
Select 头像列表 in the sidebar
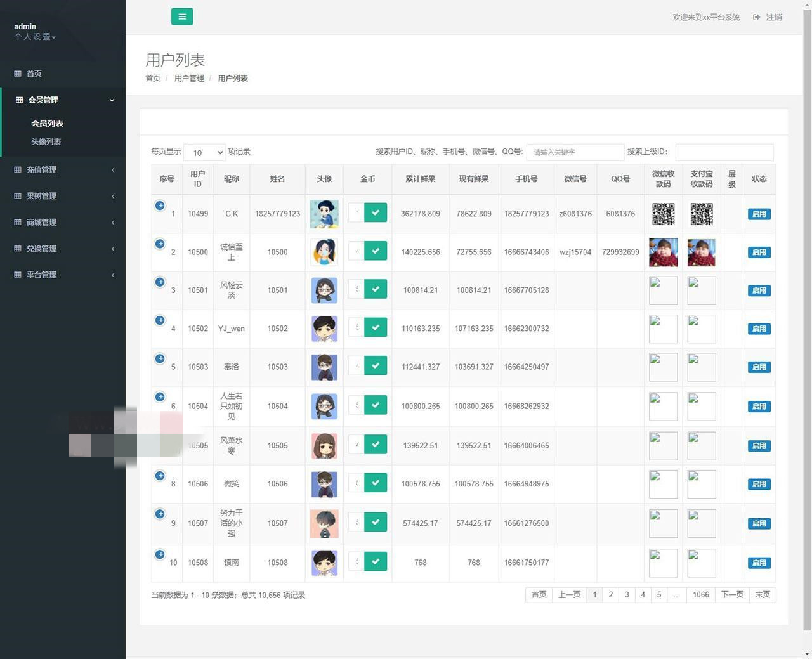pyautogui.click(x=46, y=142)
